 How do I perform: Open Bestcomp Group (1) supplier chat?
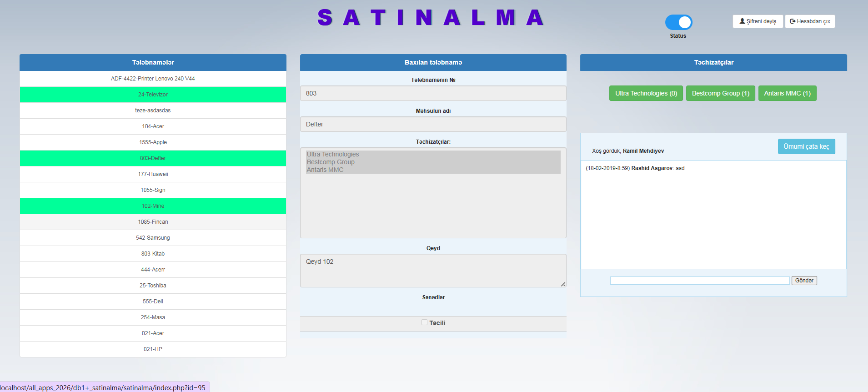click(x=720, y=93)
